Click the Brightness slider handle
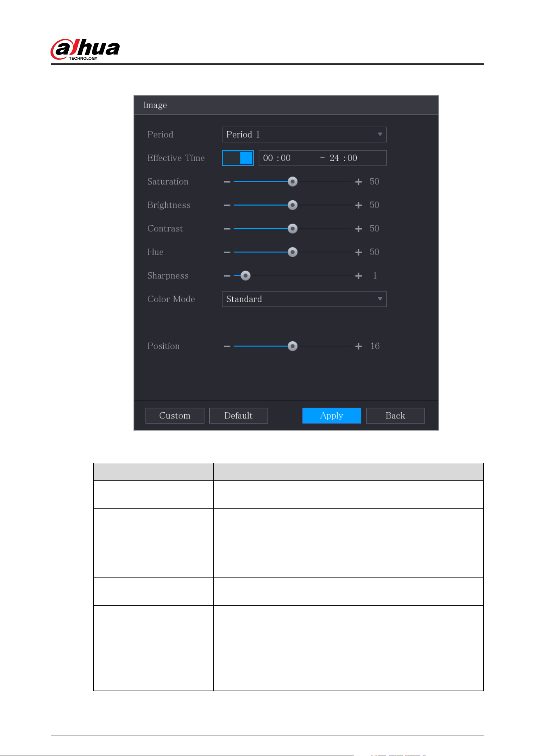The image size is (535, 756). (293, 205)
